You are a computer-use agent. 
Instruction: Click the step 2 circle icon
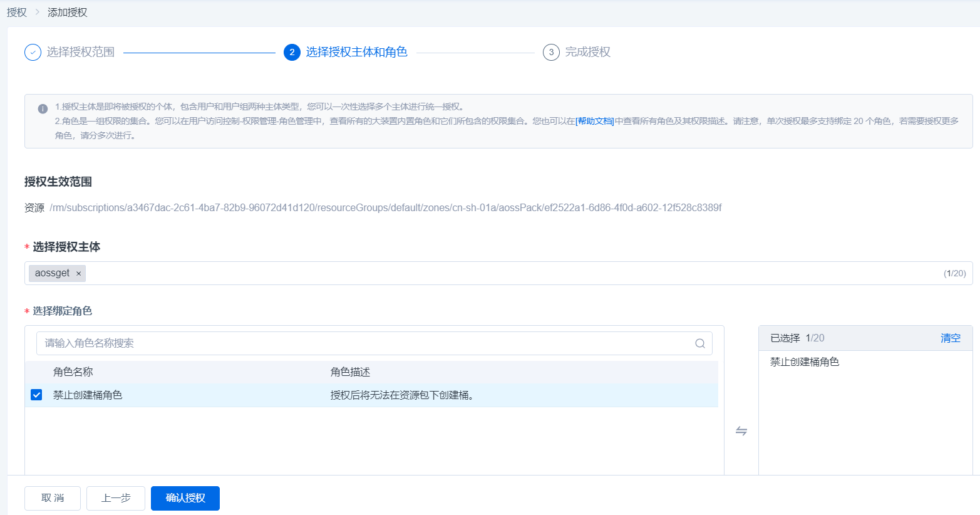coord(292,52)
